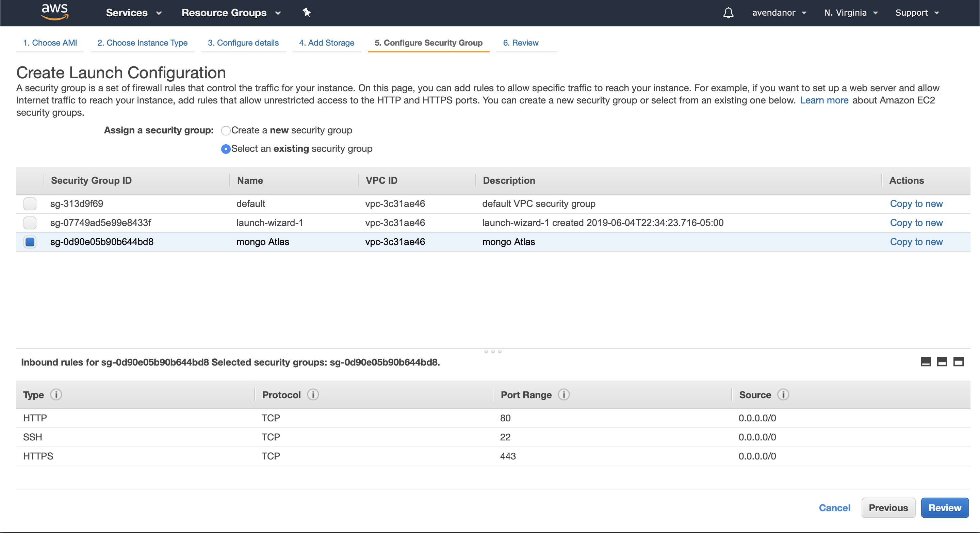Click the info icon next to Type
Image resolution: width=980 pixels, height=533 pixels.
coord(56,394)
